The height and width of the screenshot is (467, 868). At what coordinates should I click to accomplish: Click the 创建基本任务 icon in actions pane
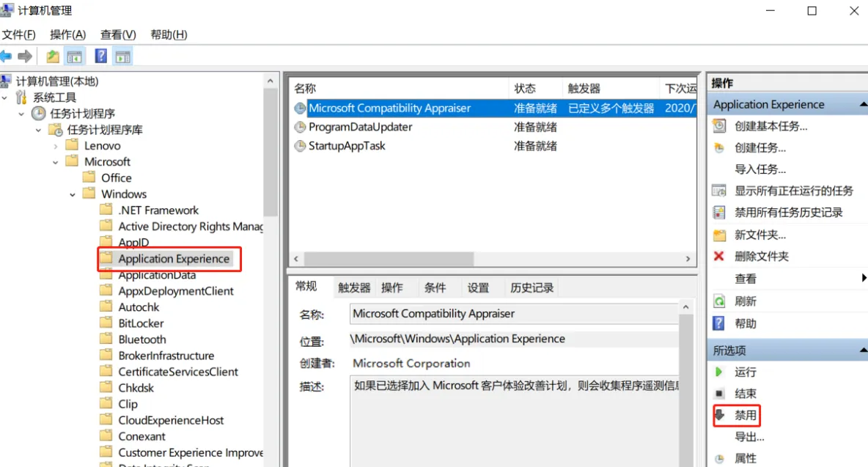(x=719, y=126)
